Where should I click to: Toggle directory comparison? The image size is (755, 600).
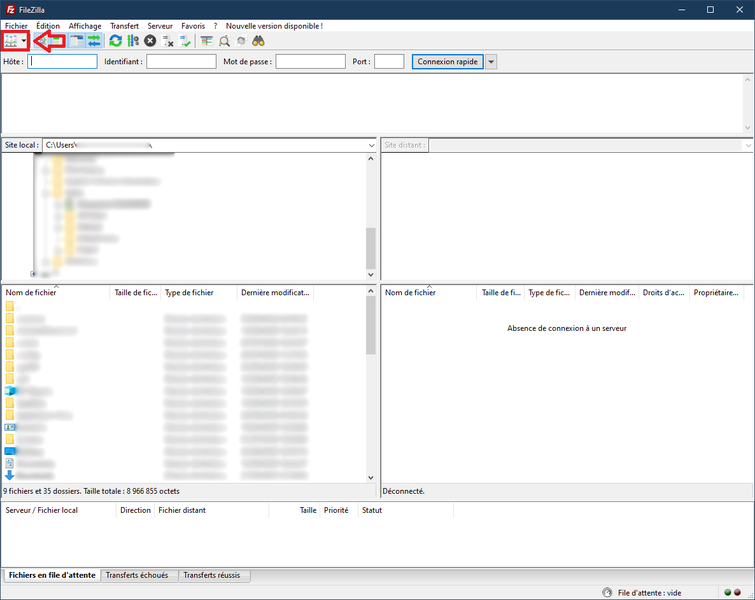(224, 41)
